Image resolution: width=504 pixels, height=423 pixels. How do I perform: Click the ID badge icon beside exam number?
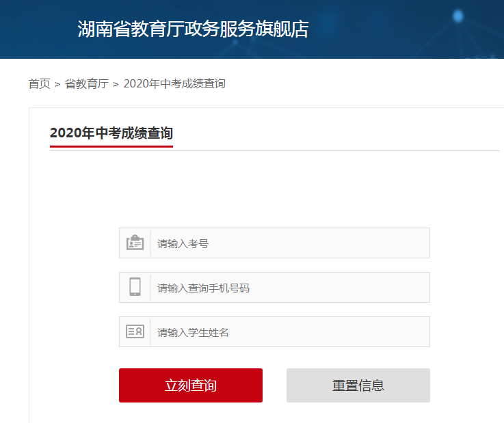tap(135, 243)
